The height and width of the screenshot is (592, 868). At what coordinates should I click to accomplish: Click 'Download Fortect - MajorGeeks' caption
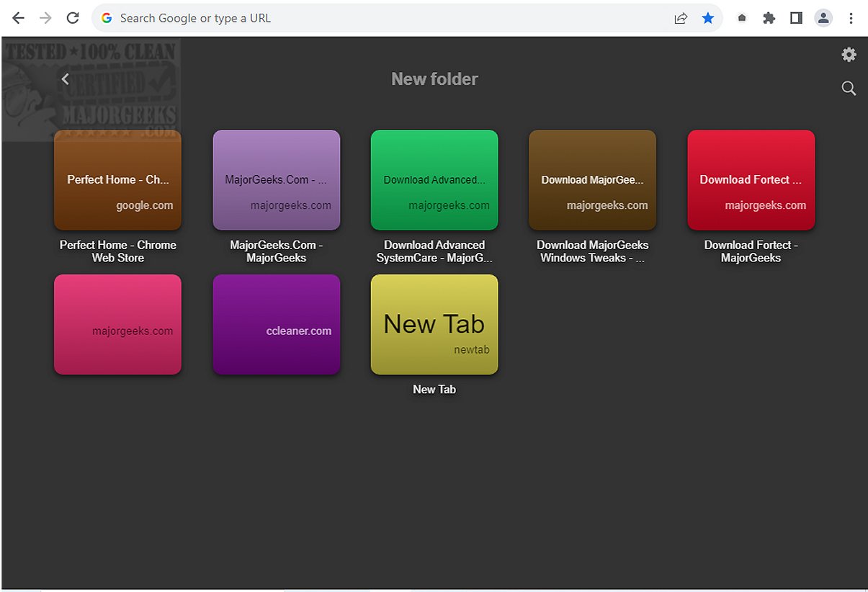pyautogui.click(x=751, y=251)
